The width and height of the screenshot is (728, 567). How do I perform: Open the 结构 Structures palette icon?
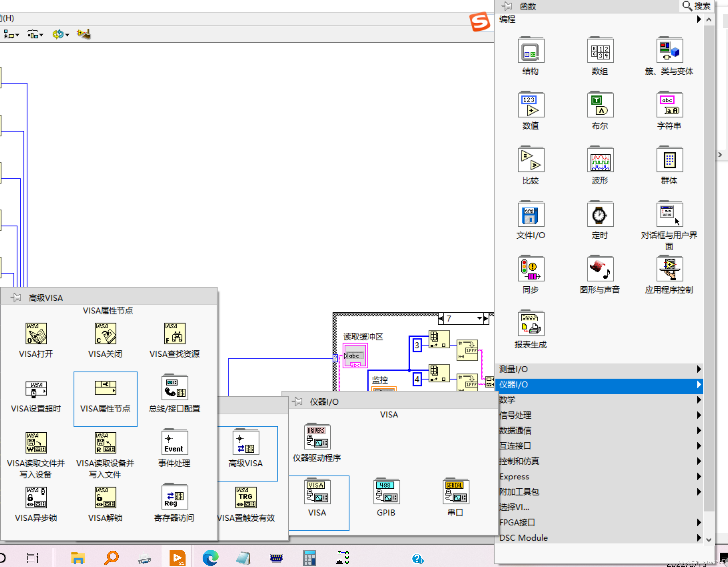531,51
